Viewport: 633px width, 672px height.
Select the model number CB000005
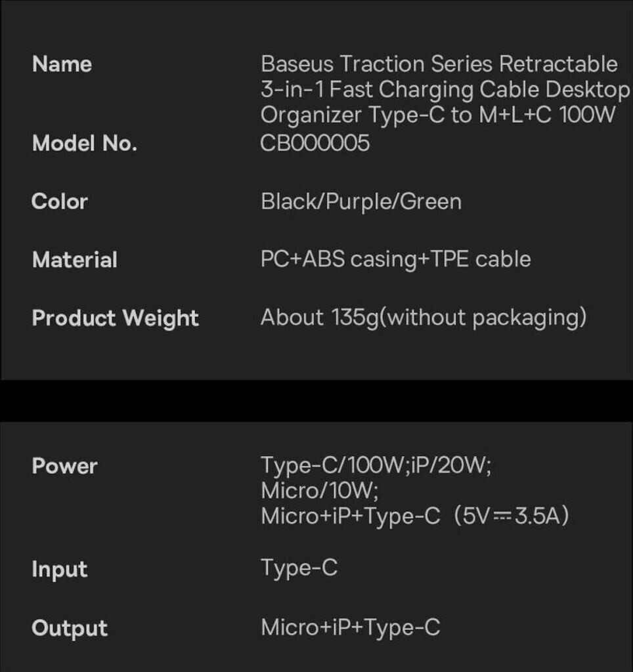[x=315, y=143]
